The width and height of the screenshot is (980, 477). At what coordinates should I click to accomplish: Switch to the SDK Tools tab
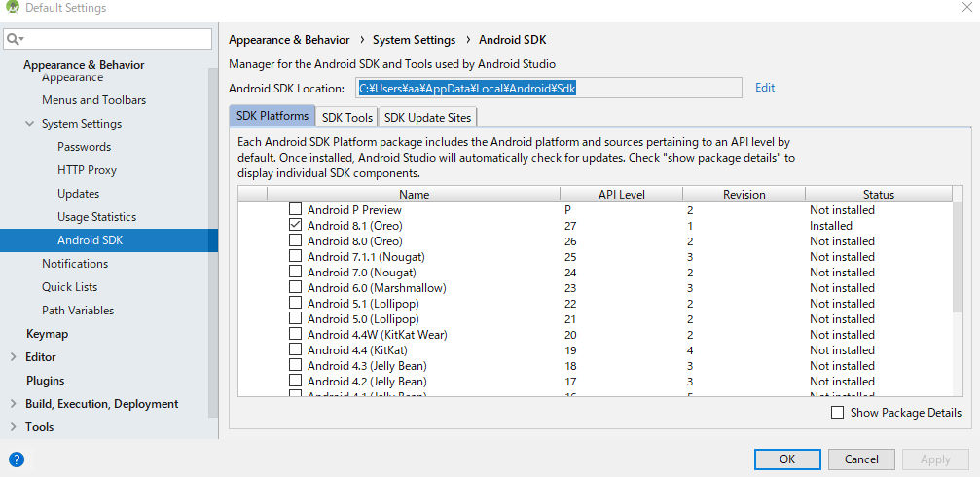coord(346,118)
